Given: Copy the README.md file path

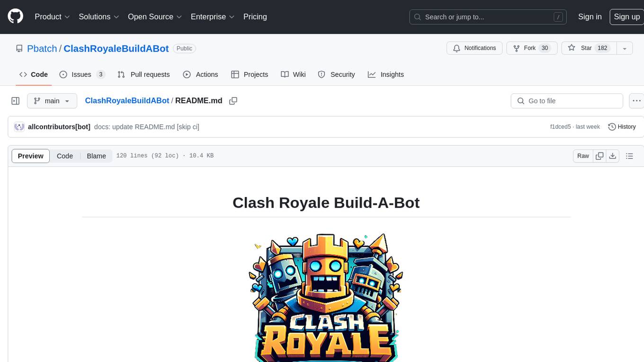Looking at the screenshot, I should tap(233, 101).
